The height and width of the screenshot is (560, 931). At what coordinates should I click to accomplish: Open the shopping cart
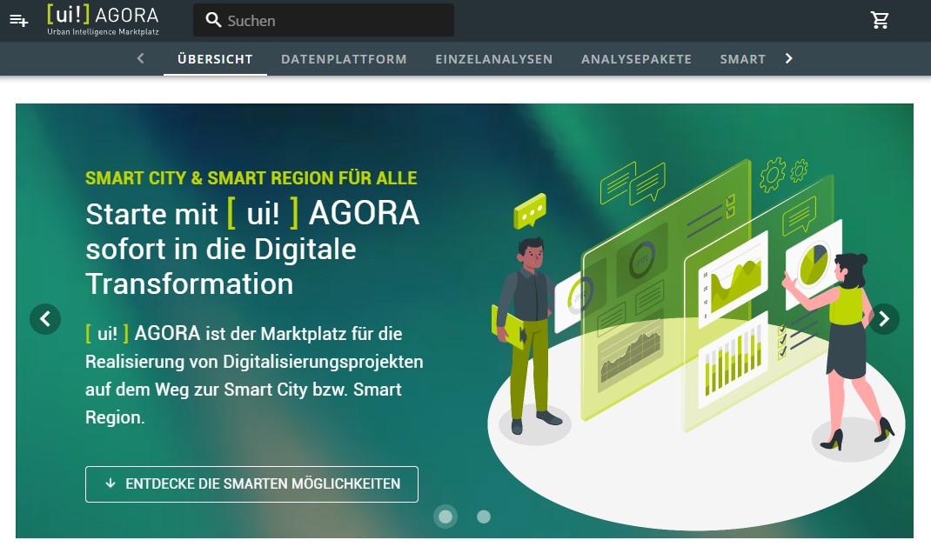pos(880,20)
